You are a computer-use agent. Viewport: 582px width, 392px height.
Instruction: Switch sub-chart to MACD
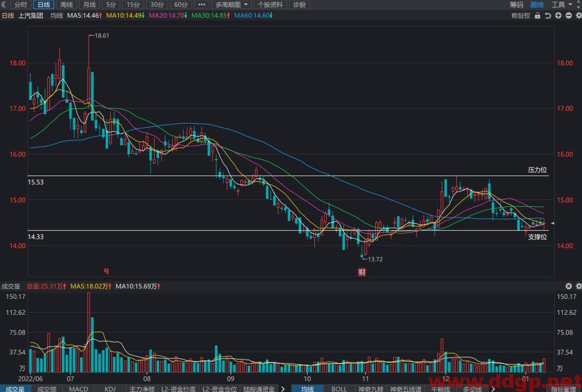click(x=78, y=389)
